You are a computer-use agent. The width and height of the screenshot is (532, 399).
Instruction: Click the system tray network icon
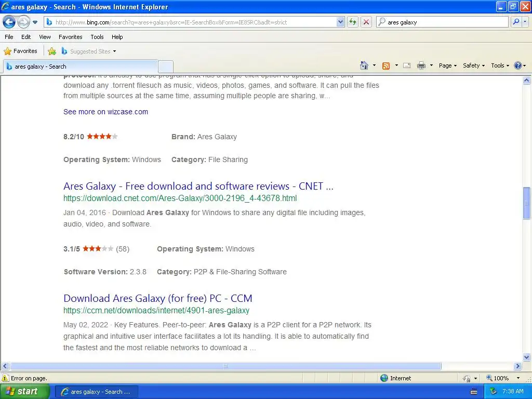[493, 392]
